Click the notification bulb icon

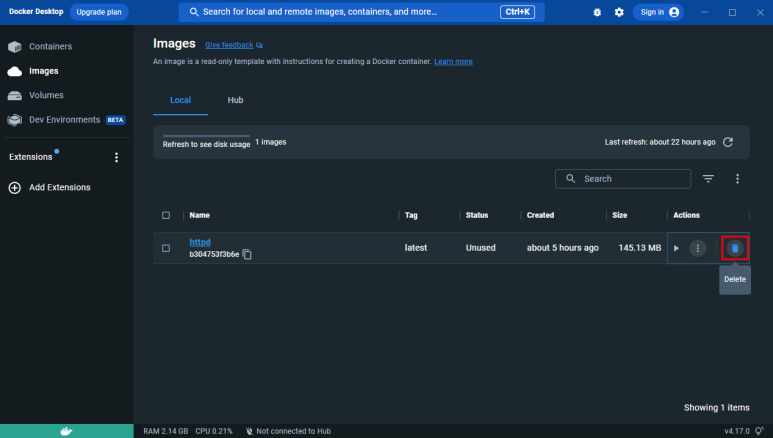(x=759, y=431)
